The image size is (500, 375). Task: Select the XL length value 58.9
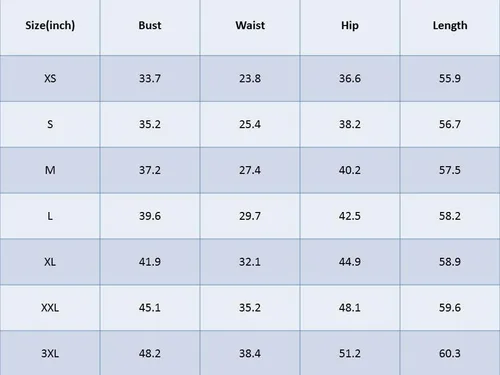tap(450, 262)
